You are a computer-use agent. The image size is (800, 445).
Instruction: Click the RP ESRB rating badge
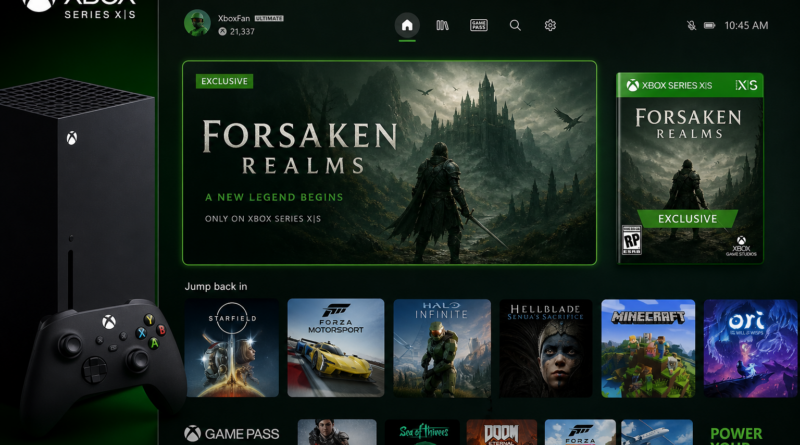[631, 240]
